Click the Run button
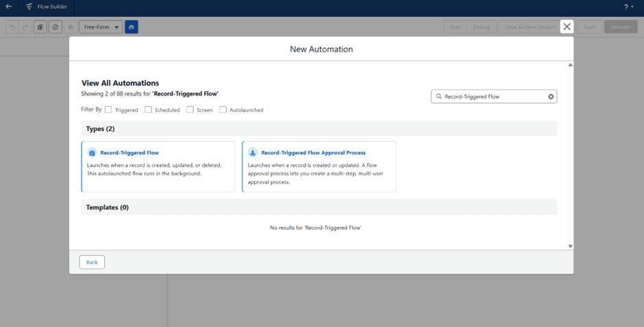Viewport: 644px width, 327px height. (x=455, y=27)
